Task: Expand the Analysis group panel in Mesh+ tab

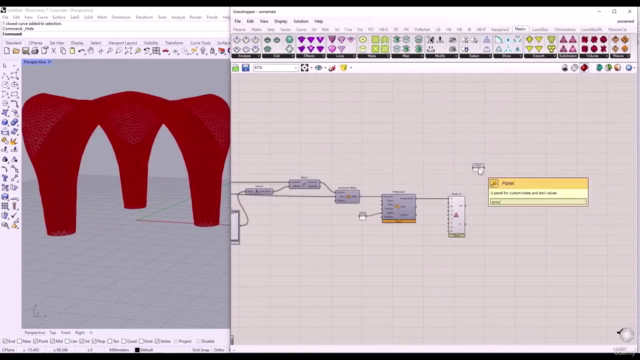Action: click(246, 56)
